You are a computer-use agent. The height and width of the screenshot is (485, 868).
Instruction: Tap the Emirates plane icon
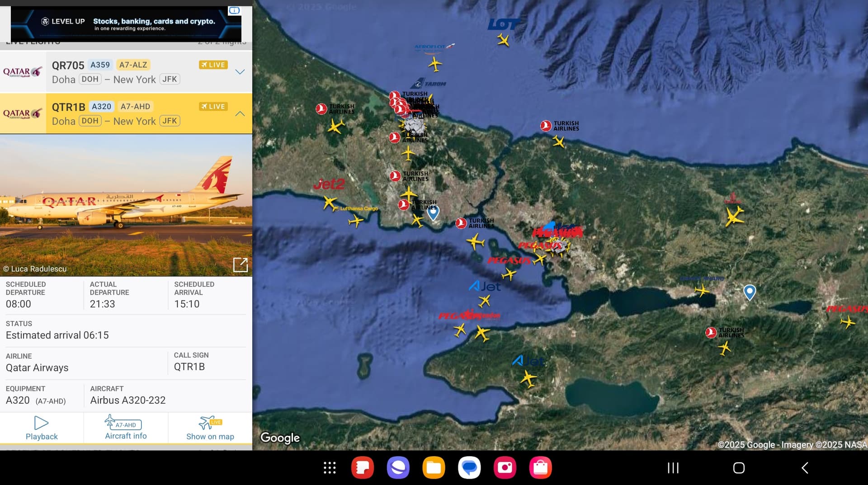(x=735, y=216)
